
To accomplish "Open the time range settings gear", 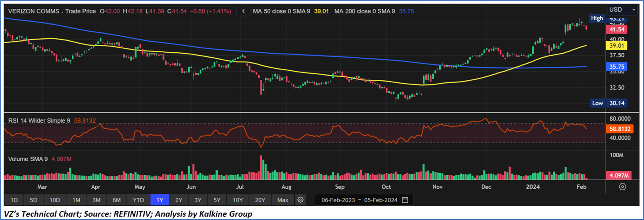I will click(x=300, y=200).
